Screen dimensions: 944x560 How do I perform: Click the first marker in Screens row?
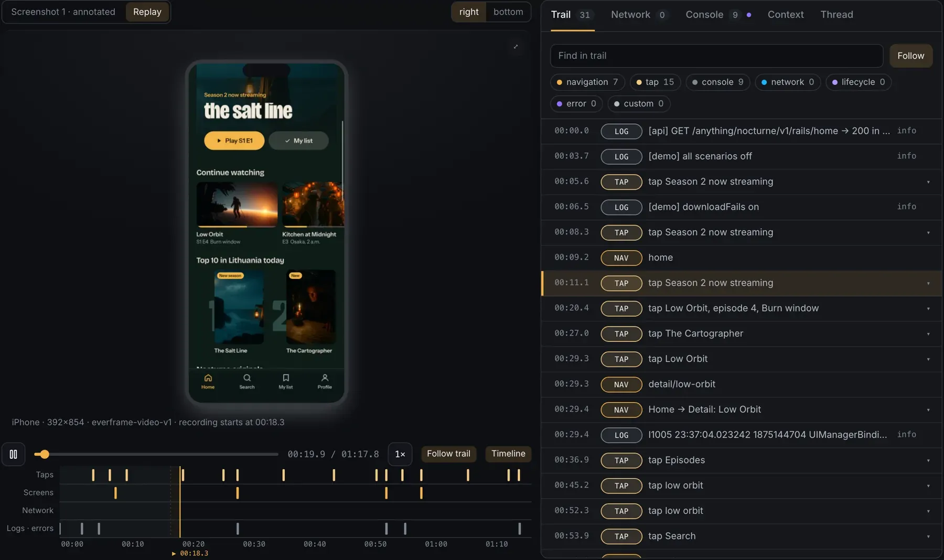pos(115,493)
